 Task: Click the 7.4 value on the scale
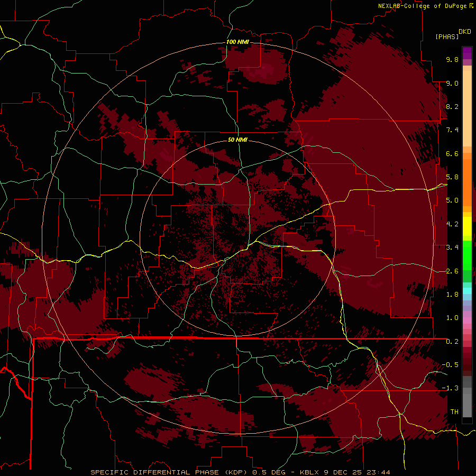point(452,130)
